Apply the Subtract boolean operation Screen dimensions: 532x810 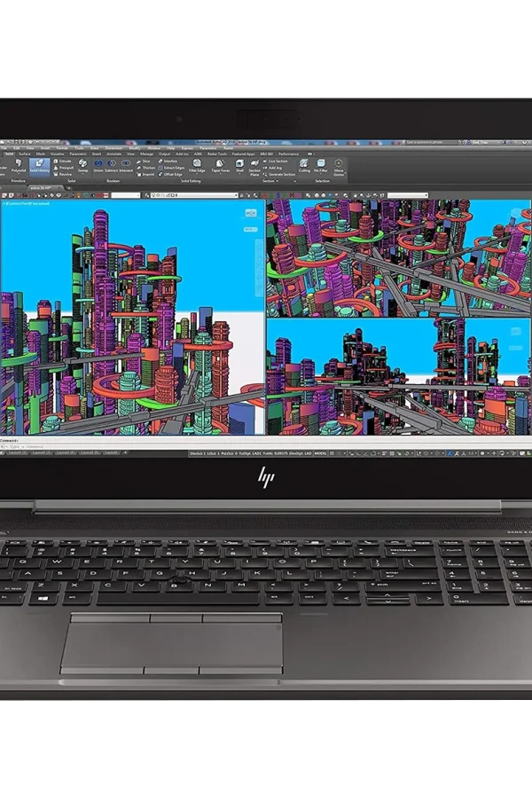click(112, 166)
